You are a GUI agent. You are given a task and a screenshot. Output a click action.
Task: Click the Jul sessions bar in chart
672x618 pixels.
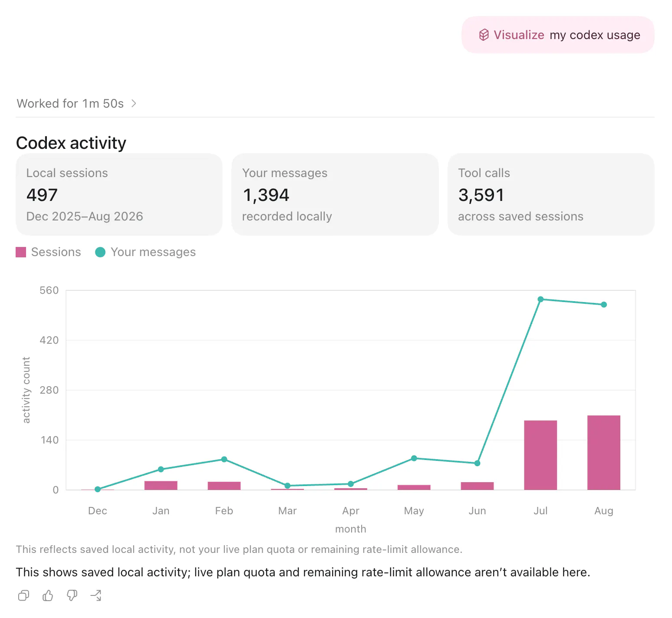click(540, 455)
